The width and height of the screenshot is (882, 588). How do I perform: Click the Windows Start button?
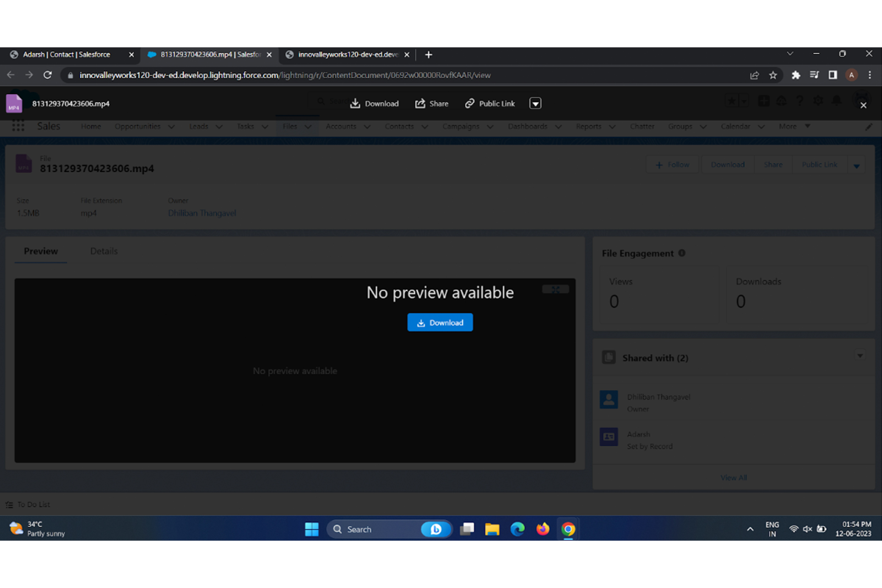pos(311,529)
